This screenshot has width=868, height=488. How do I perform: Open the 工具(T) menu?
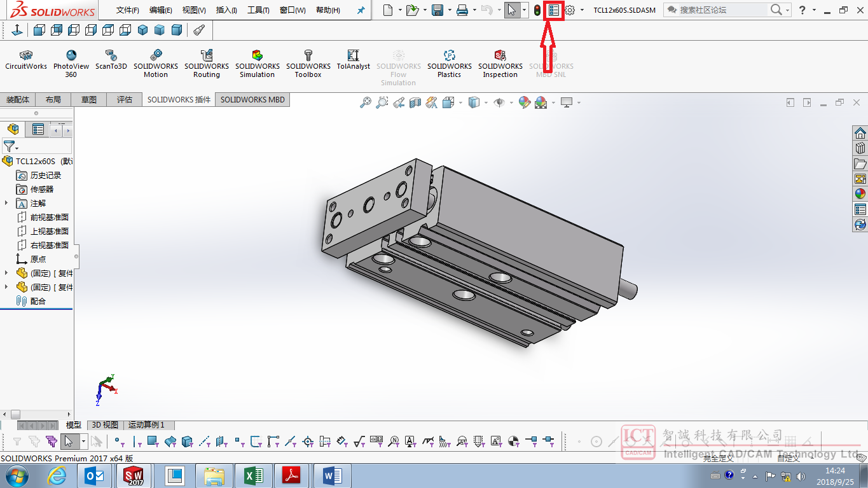(x=258, y=10)
